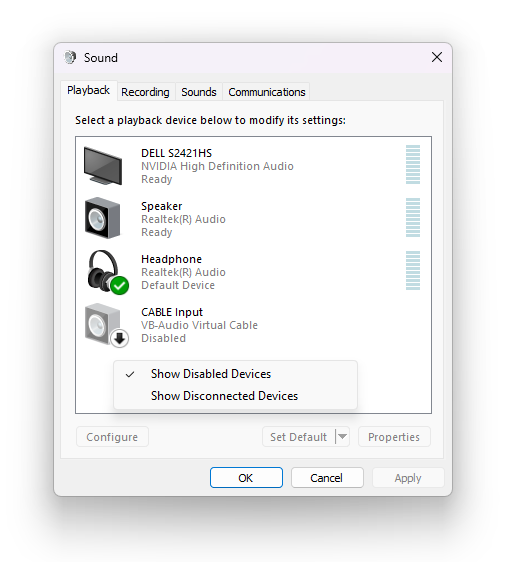Expand the Set Default dropdown arrow
This screenshot has height=562, width=509.
coord(343,437)
